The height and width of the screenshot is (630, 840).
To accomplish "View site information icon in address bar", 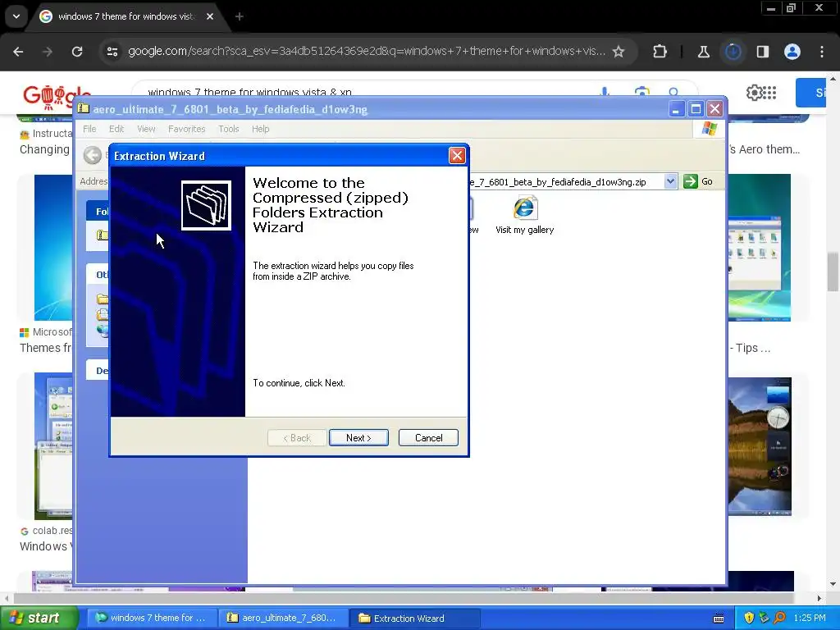I will [112, 52].
